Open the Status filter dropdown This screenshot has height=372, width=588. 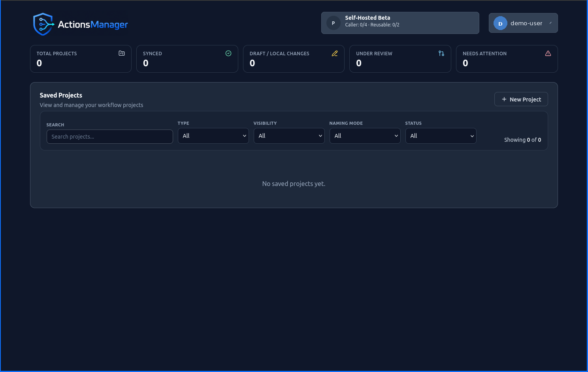pos(441,136)
